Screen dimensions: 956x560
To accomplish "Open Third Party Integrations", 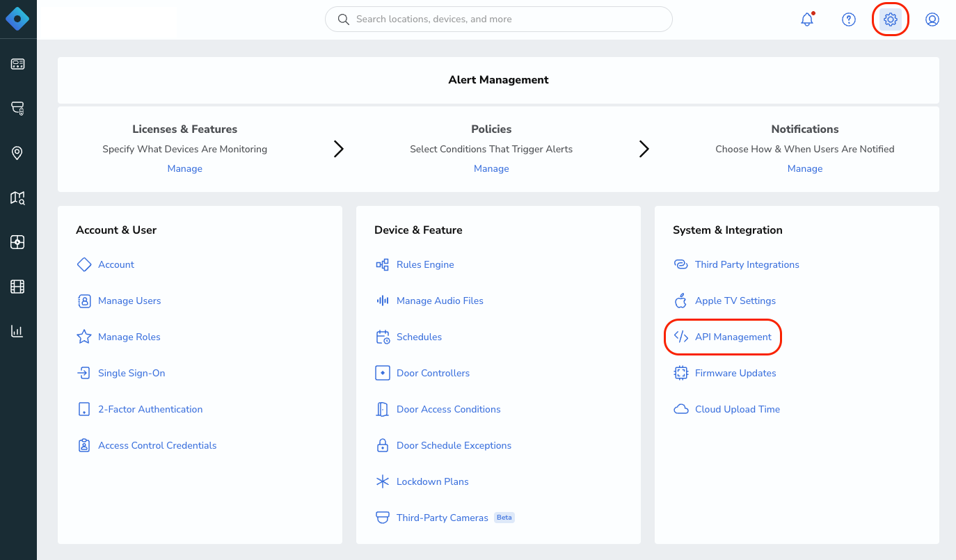I will 747,264.
